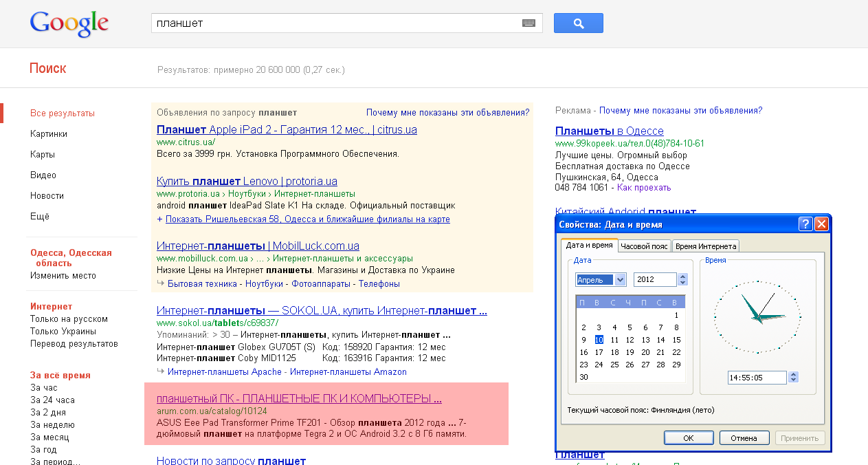Click left Почему мне показаны эти объявления link
Screen dimensions: 868x465
(x=448, y=112)
